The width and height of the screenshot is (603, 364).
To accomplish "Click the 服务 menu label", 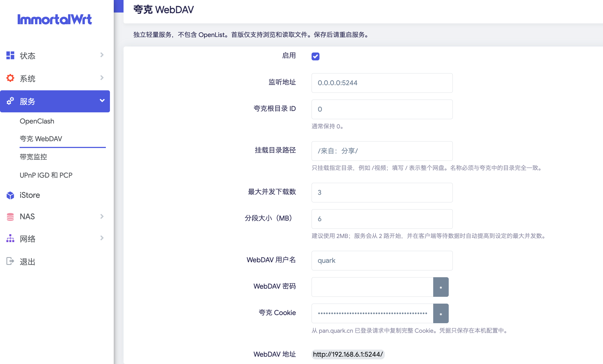I will pyautogui.click(x=27, y=101).
